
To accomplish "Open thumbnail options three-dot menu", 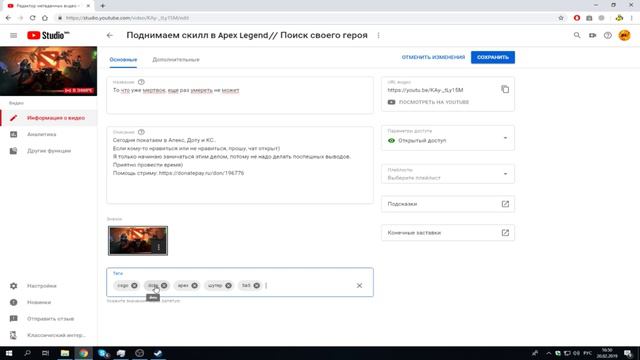I will 159,247.
